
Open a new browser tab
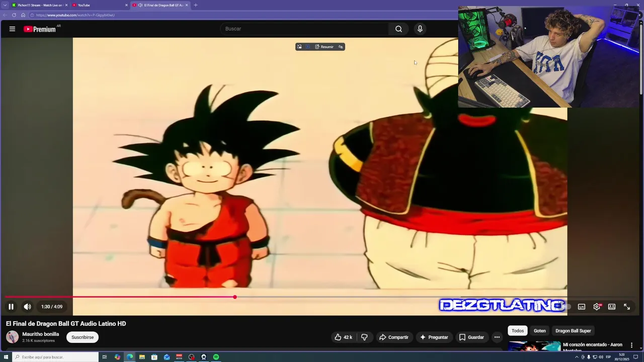195,5
